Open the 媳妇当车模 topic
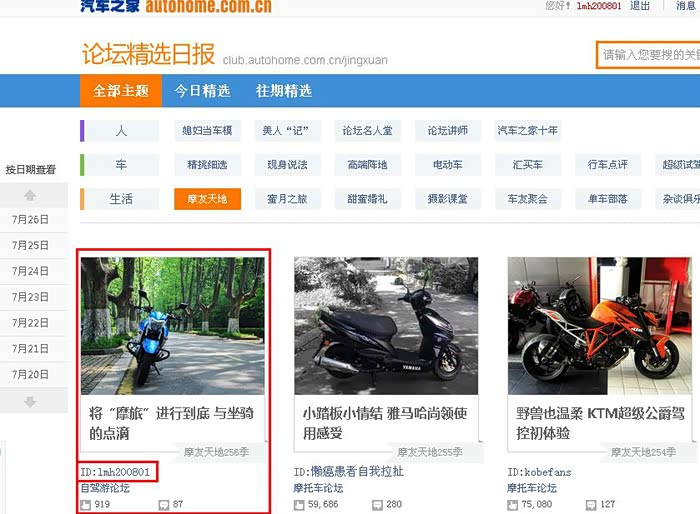Screen dimensions: 700x514 click(208, 131)
